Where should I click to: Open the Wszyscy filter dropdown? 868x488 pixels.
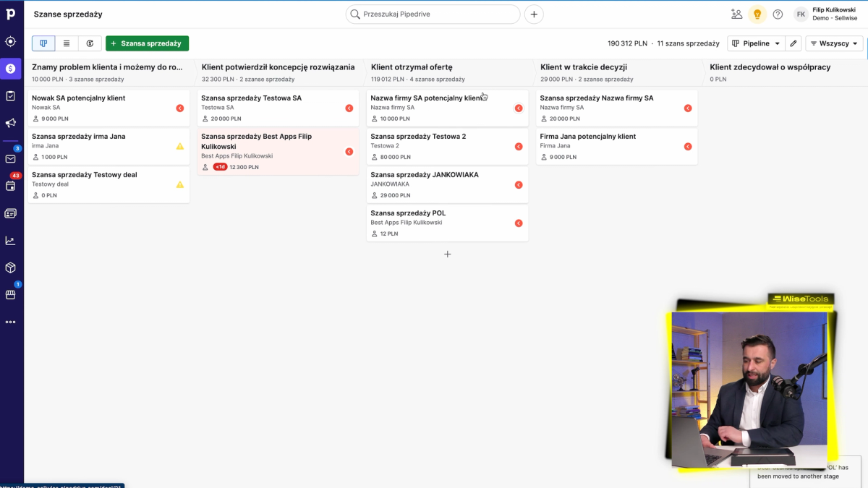point(834,43)
